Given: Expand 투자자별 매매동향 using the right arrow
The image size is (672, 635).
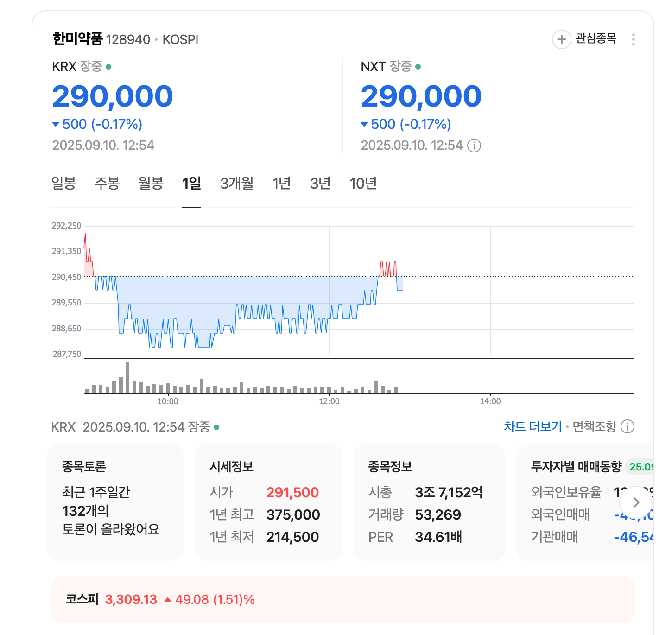Looking at the screenshot, I should click(x=636, y=502).
